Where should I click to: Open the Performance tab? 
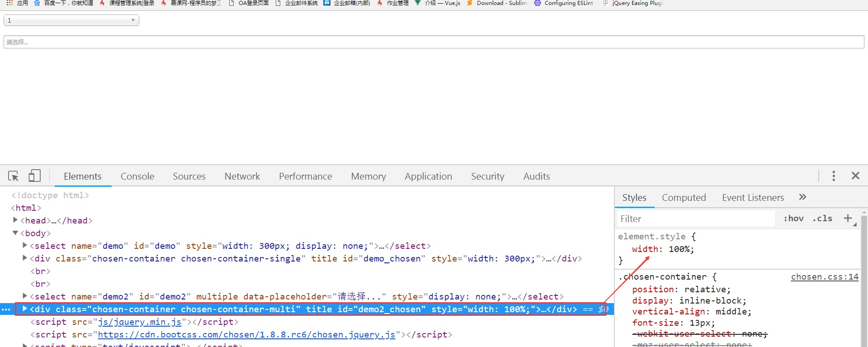(306, 176)
